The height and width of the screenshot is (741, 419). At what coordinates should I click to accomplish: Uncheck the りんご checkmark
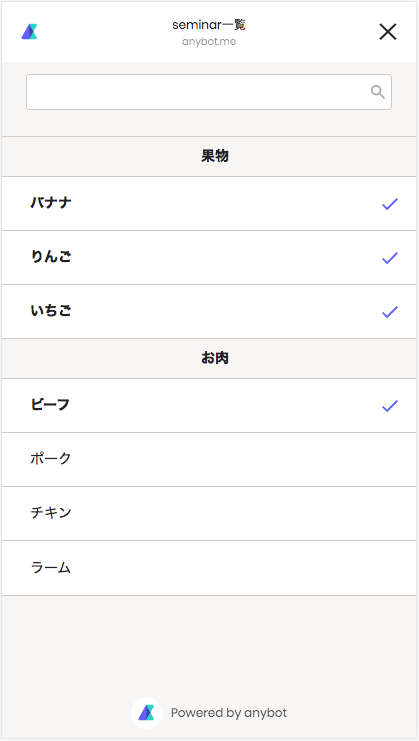[x=390, y=258]
